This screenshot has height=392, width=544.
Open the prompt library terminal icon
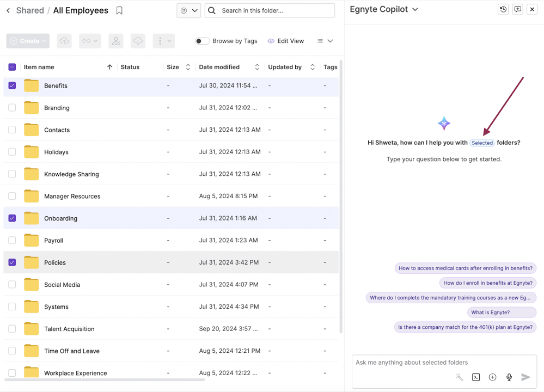(x=476, y=377)
